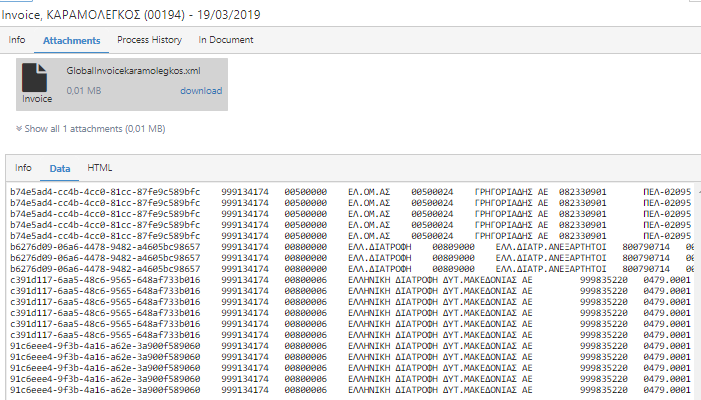This screenshot has height=400, width=701.
Task: Click ΕΛΛ.ΔΙΑΤΡ.ΑΝΕΞΑΡΤΗΤΟΙ in first b6276d09 row
Action: pyautogui.click(x=551, y=247)
